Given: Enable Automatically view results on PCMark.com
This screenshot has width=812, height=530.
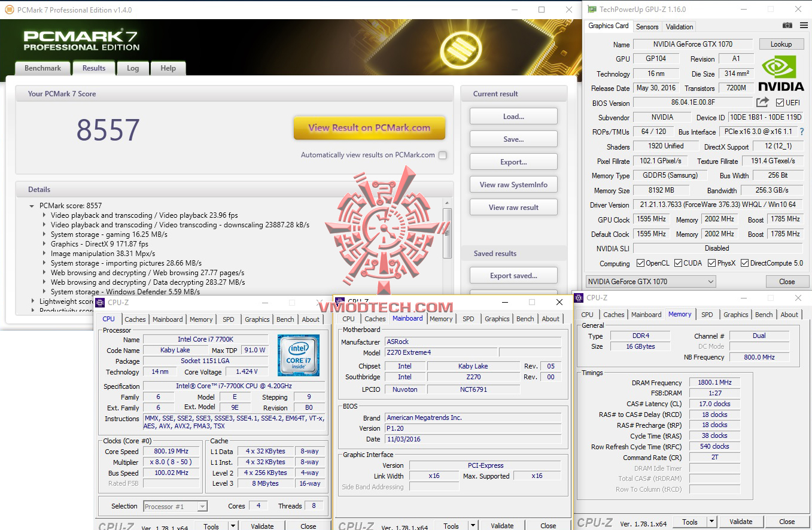Looking at the screenshot, I should pos(442,154).
